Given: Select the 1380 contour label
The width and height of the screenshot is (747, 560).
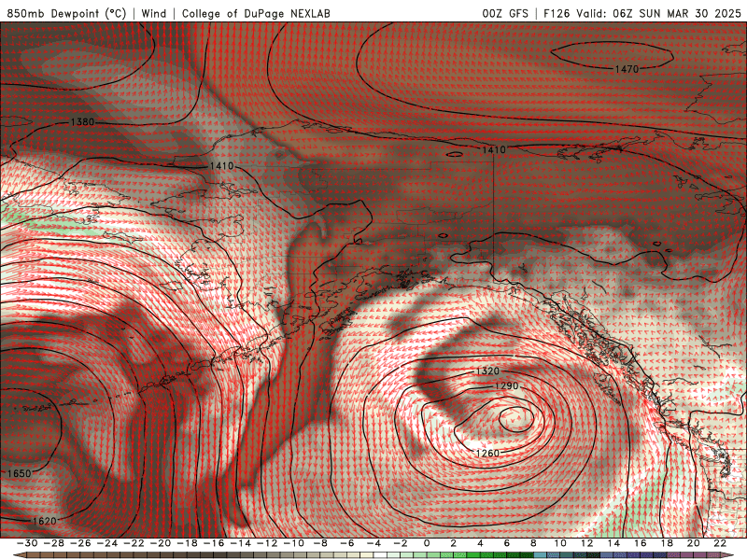Looking at the screenshot, I should (82, 122).
